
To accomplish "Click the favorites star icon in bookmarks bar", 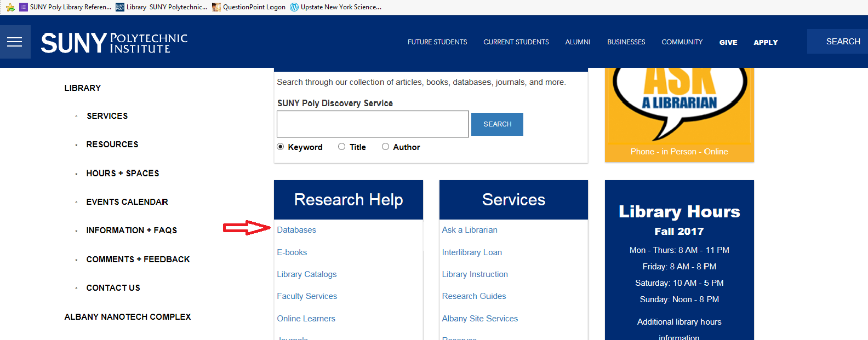I will (x=10, y=7).
